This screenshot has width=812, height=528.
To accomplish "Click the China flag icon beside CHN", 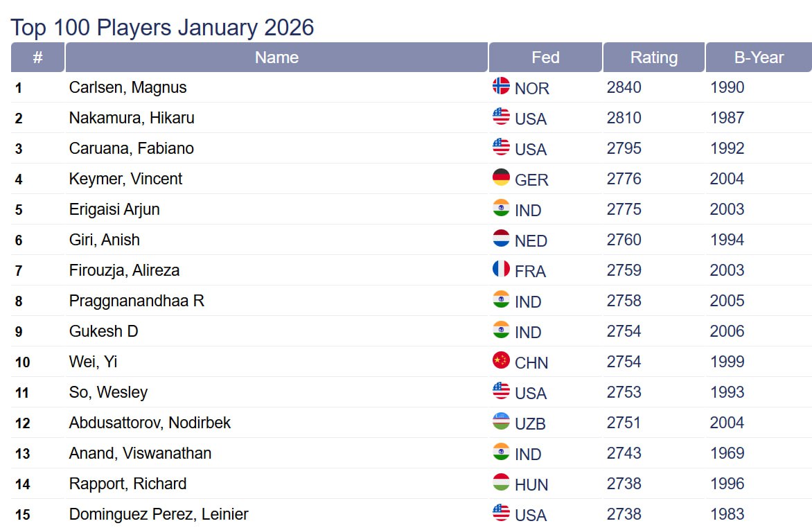I will coord(501,360).
